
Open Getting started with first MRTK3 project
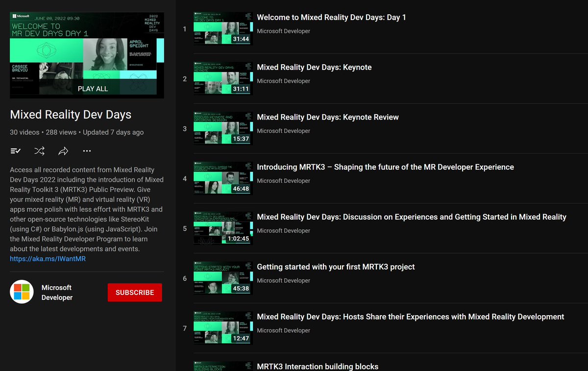336,267
